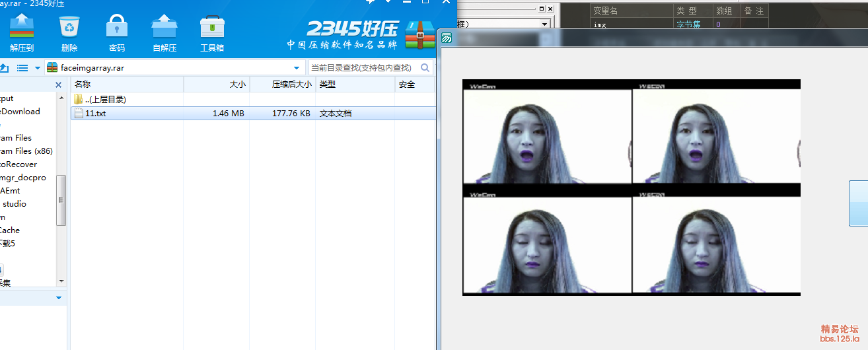868x350 pixels.
Task: Sort by the 压缩后大小 column header
Action: coord(282,85)
